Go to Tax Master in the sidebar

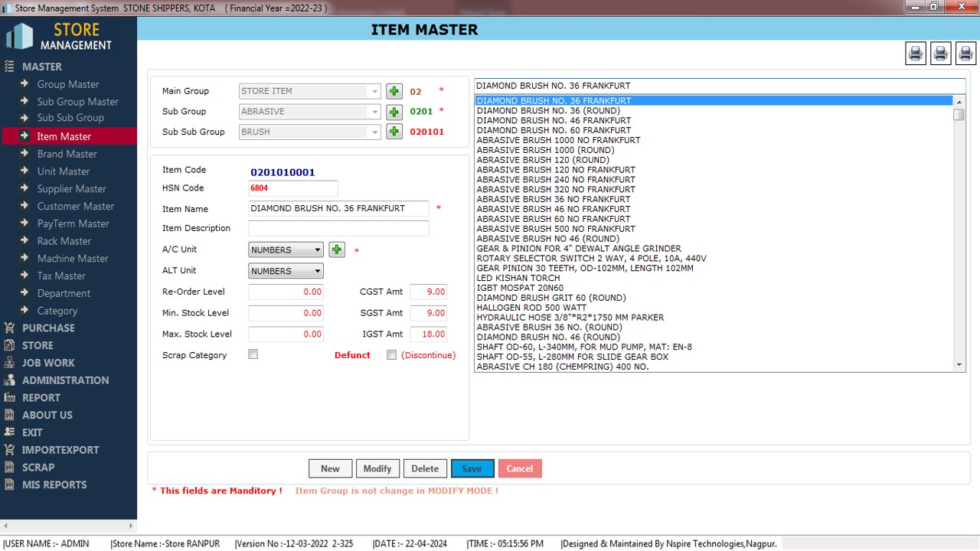[x=61, y=275]
